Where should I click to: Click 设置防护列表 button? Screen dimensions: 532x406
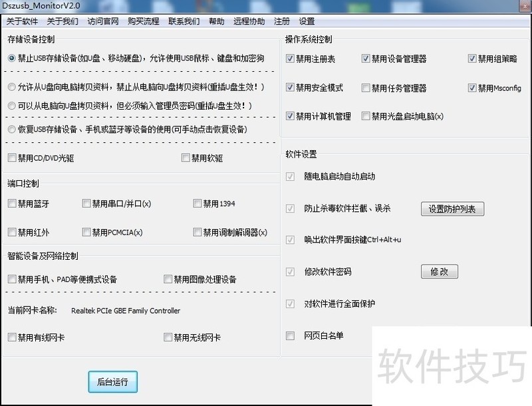tap(452, 209)
